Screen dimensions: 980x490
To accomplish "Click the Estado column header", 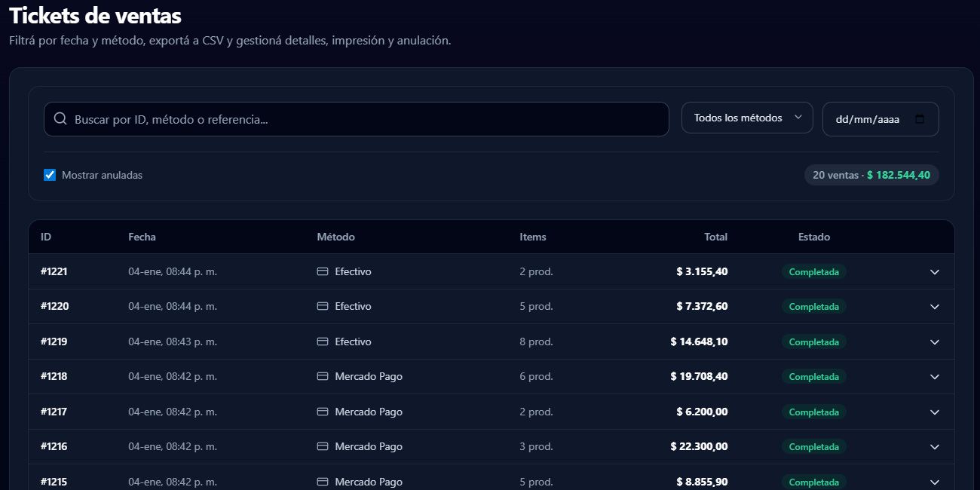I will 813,237.
